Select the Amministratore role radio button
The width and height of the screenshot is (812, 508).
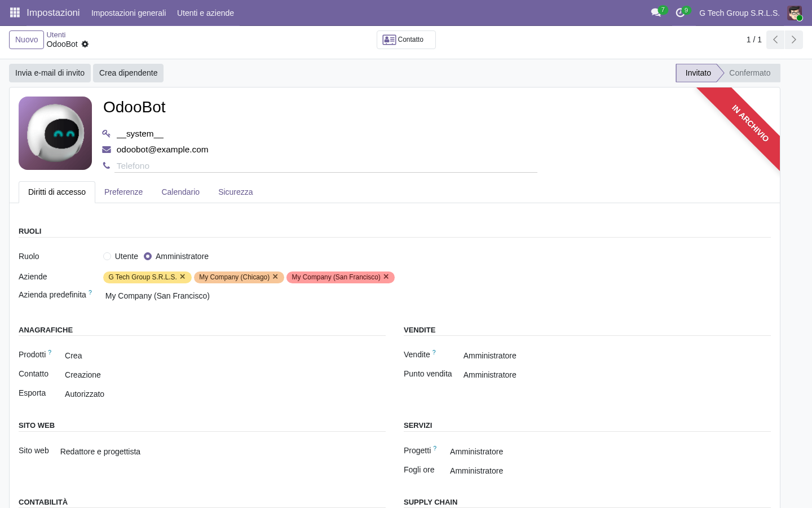pos(148,256)
